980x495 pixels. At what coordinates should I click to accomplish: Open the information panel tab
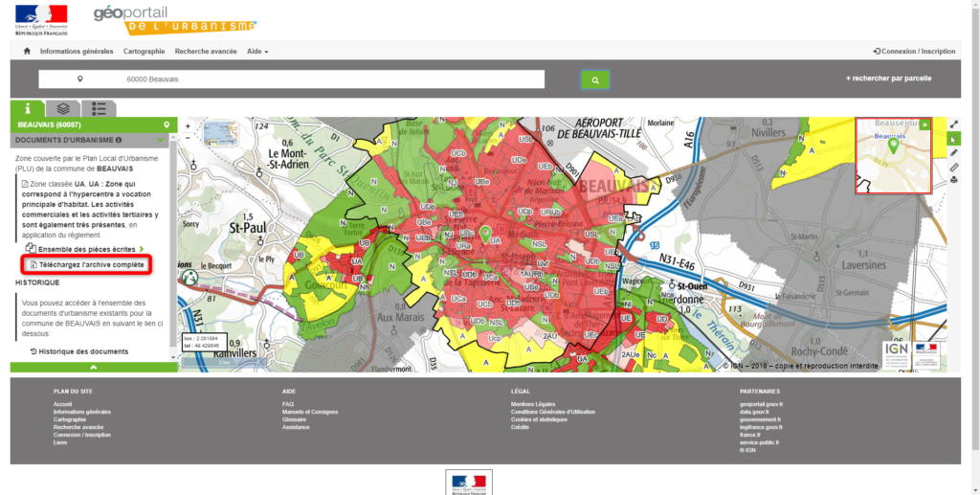pos(27,109)
